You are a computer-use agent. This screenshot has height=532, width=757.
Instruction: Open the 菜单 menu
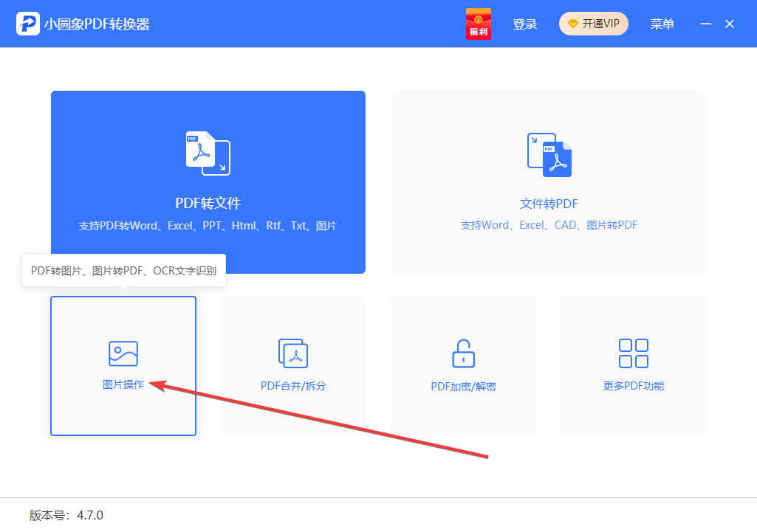(662, 24)
